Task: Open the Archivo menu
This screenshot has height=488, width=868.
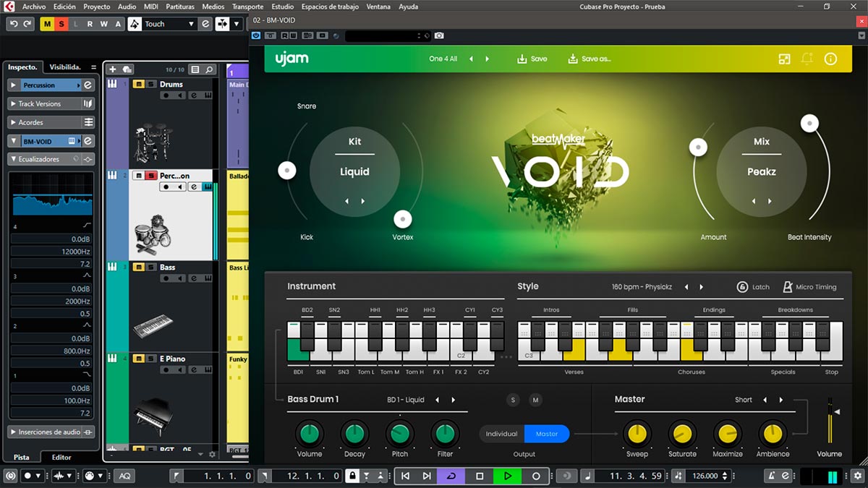Action: (x=34, y=7)
